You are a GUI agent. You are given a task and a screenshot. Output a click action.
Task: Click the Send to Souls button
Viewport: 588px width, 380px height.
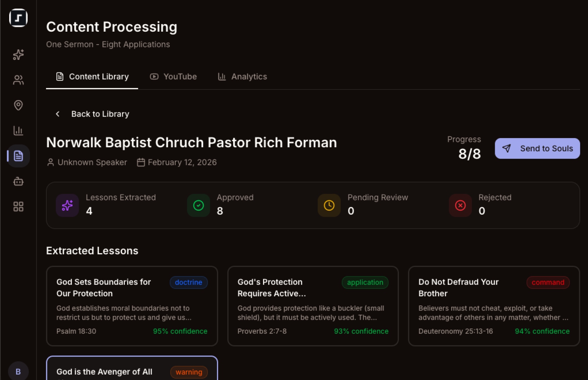(x=537, y=148)
